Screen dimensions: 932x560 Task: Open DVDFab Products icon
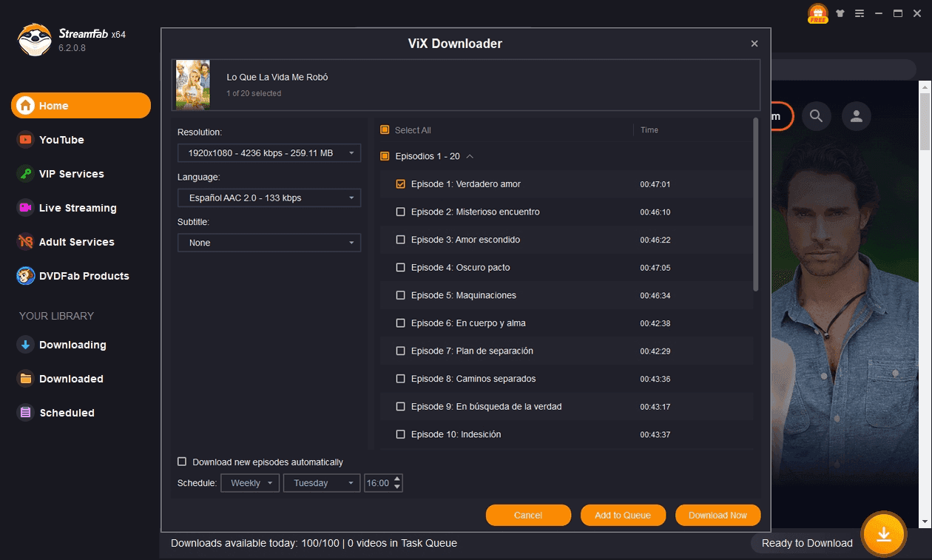[26, 276]
